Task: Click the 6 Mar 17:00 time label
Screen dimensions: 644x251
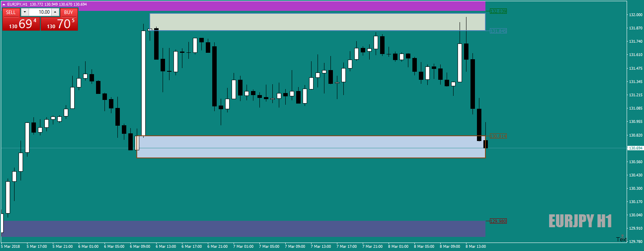Action: (x=192, y=247)
